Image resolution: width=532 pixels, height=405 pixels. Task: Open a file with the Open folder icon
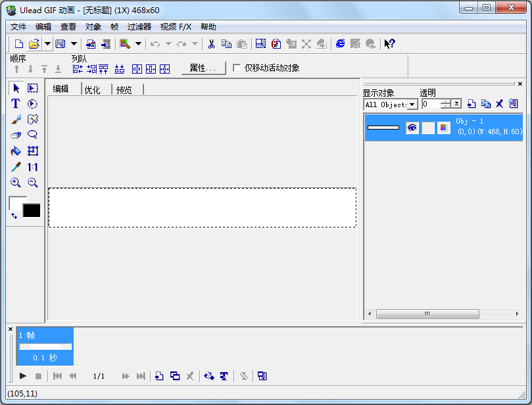pyautogui.click(x=34, y=43)
